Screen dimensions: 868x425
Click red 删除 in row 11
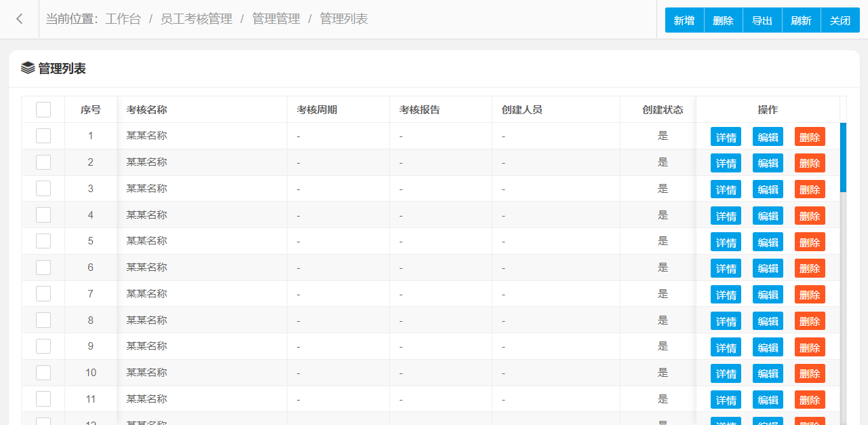click(810, 400)
